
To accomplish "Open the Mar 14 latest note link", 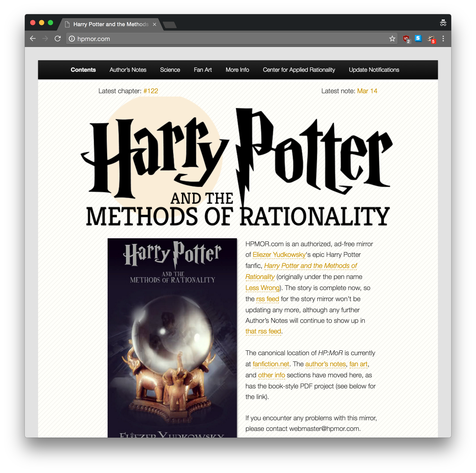I will (x=367, y=91).
